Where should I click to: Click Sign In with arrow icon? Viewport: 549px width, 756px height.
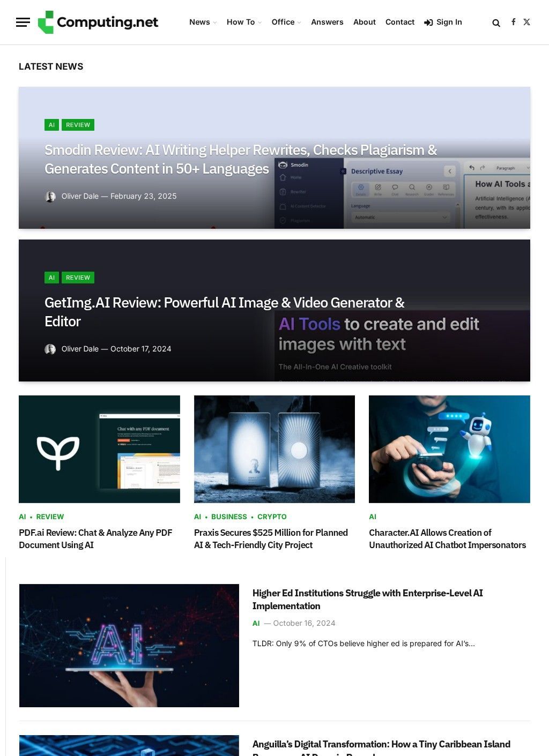point(443,22)
